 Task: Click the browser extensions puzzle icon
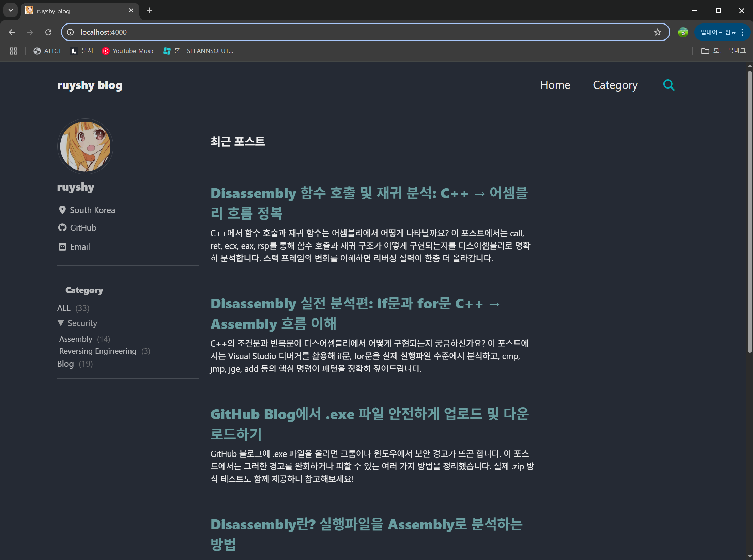(x=682, y=32)
